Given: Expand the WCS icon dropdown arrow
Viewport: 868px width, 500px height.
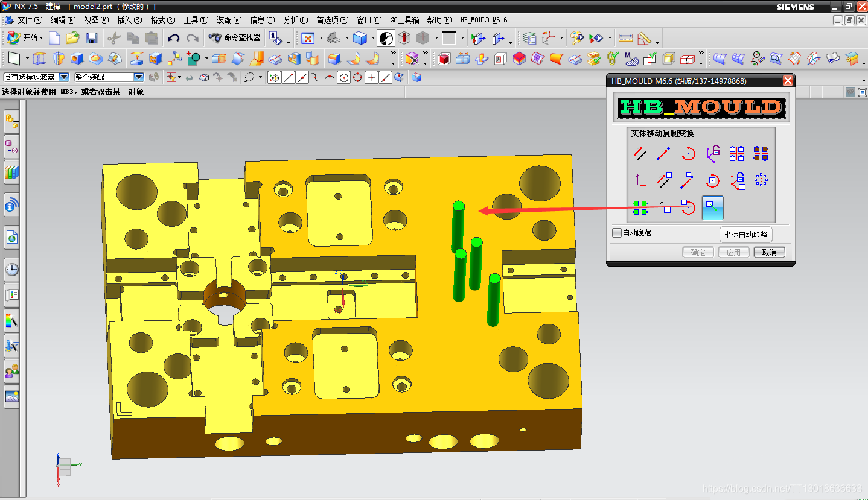Looking at the screenshot, I should pos(561,39).
